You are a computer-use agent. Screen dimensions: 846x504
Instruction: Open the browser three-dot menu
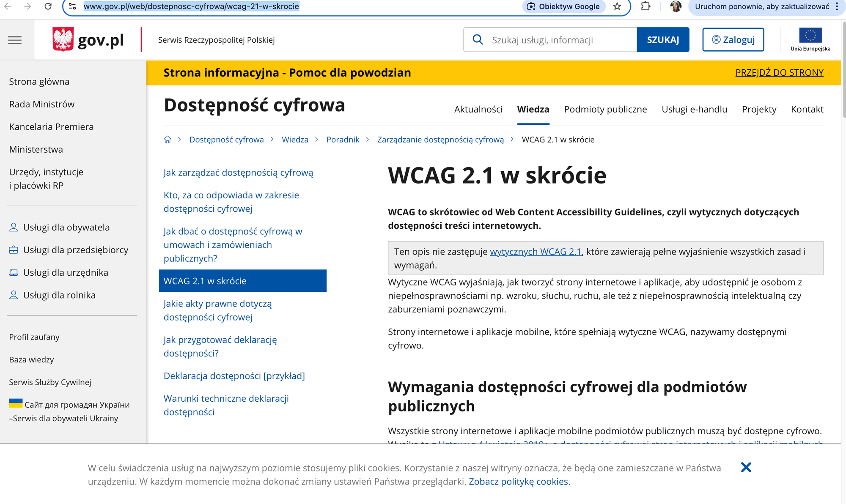[837, 6]
